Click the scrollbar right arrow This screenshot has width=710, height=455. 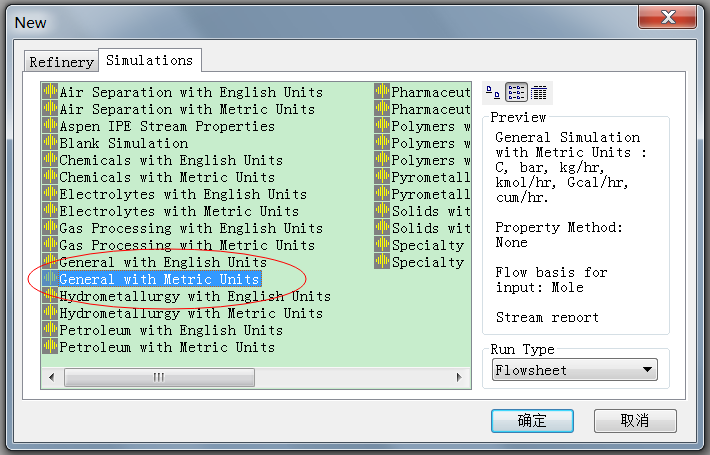[459, 377]
